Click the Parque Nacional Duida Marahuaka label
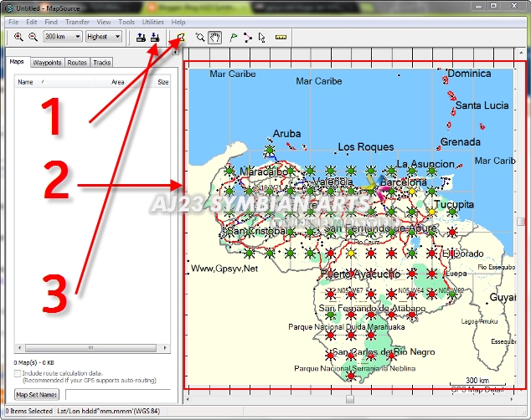Viewport: 531px width, 420px height. [347, 327]
